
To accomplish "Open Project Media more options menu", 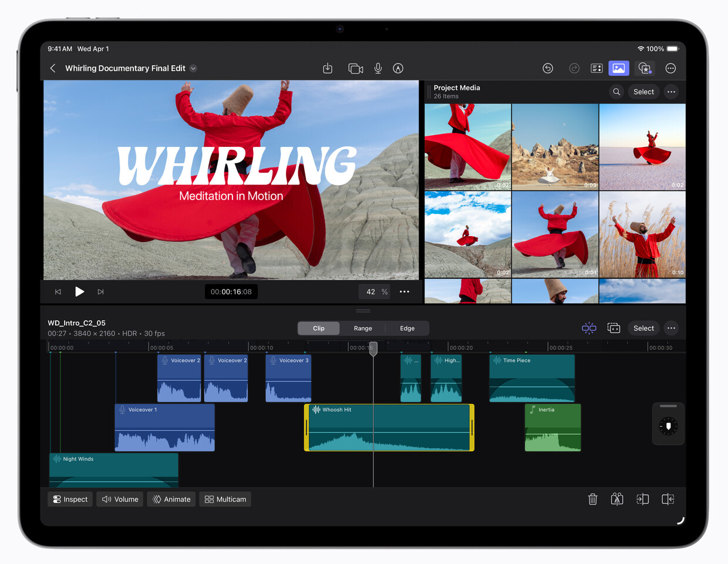I will pos(671,92).
